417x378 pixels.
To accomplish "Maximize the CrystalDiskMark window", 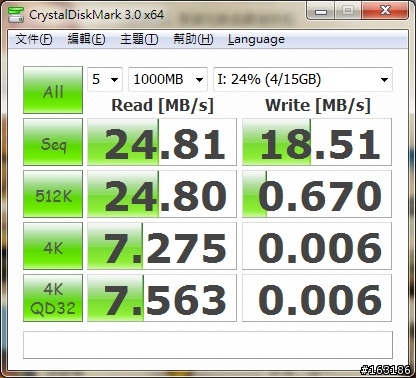I will pos(348,11).
